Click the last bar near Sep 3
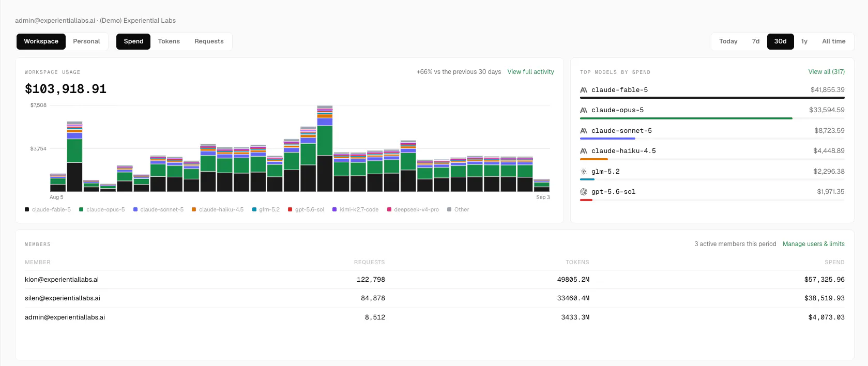 542,186
